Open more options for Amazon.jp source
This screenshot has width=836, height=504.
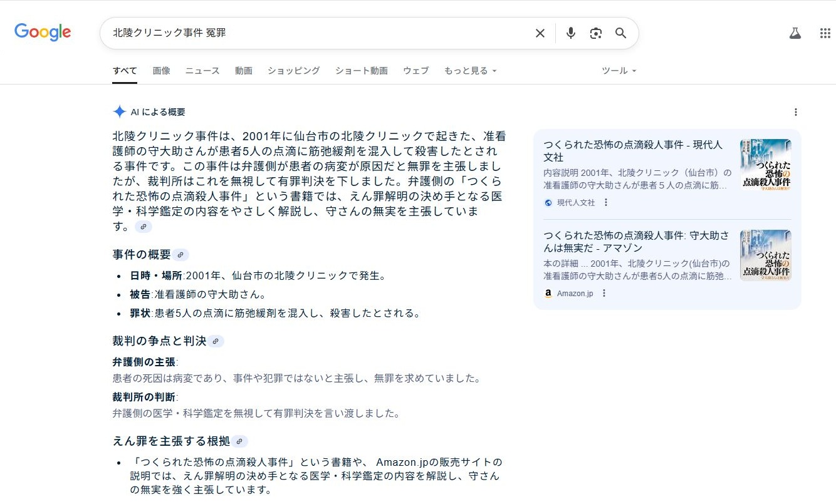[603, 293]
